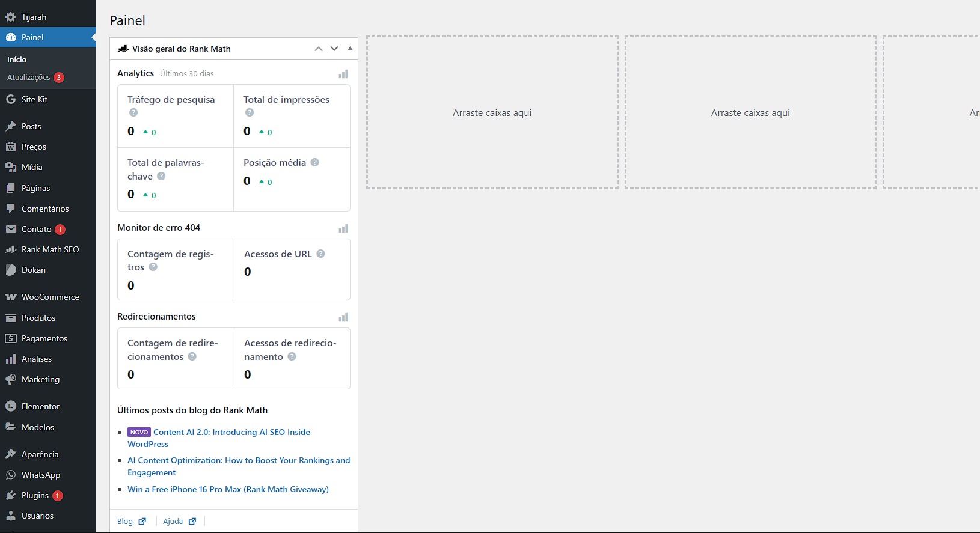Click the WooCommerce sidebar icon
Screen dimensions: 980x533
pyautogui.click(x=11, y=297)
